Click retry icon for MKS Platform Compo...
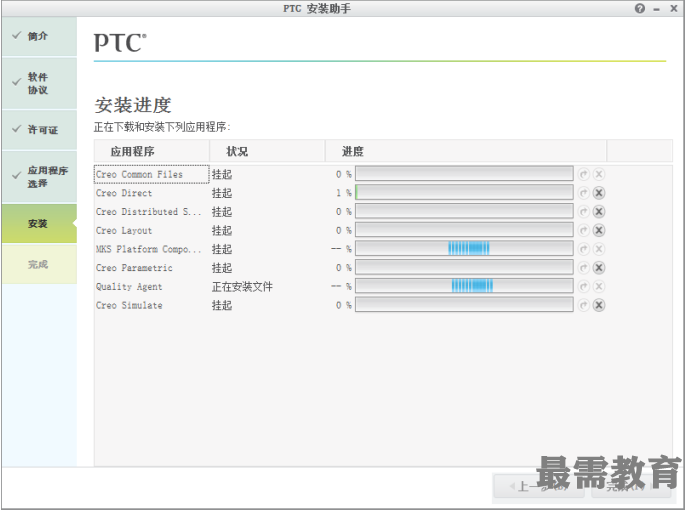This screenshot has height=512, width=688. pos(583,249)
